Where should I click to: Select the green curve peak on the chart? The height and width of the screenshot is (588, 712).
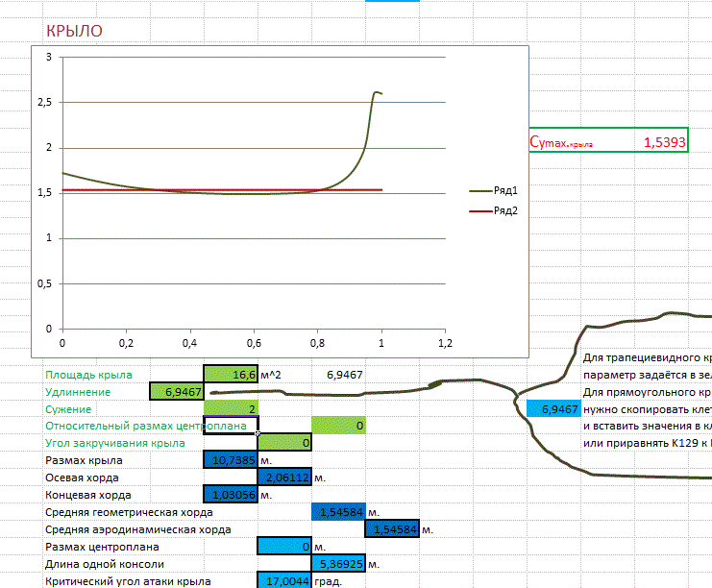[376, 93]
